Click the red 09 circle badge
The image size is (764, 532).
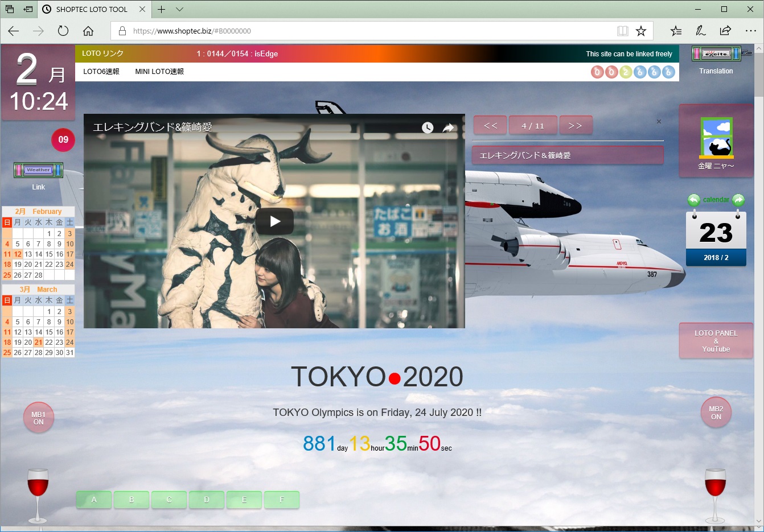tap(63, 140)
